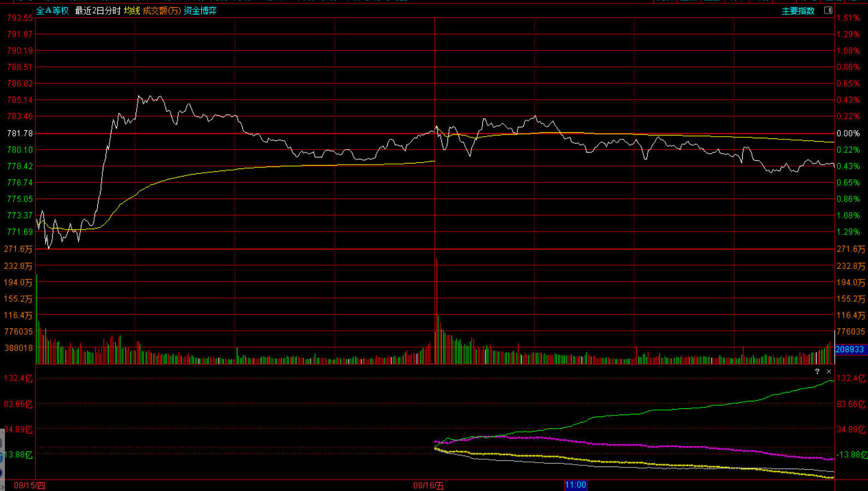Click the 781.78 baseline price label
This screenshot has width=868, height=491.
click(x=20, y=133)
